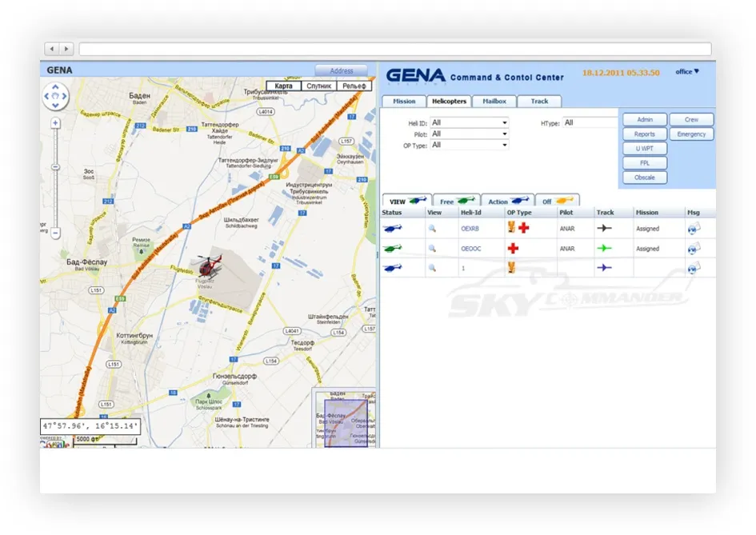Open the message icon in the OEXRB row
This screenshot has height=535, width=756.
click(694, 229)
